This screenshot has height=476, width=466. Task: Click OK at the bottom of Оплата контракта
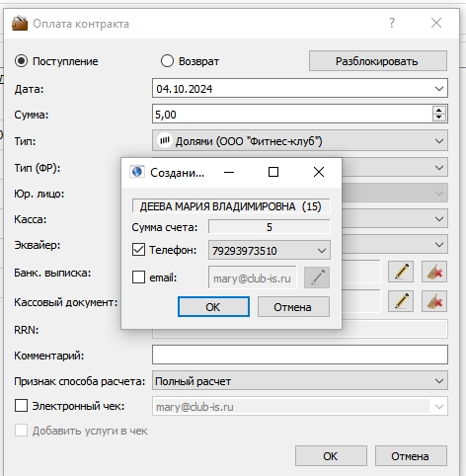(331, 456)
